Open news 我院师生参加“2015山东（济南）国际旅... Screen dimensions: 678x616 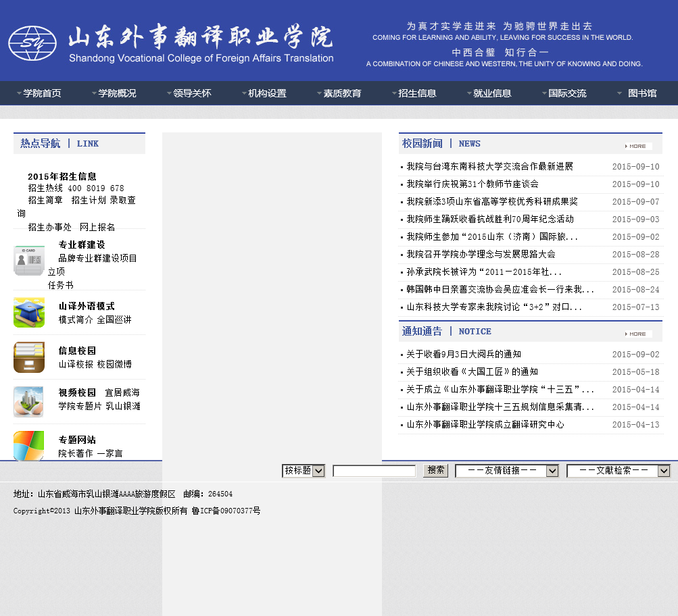[492, 236]
